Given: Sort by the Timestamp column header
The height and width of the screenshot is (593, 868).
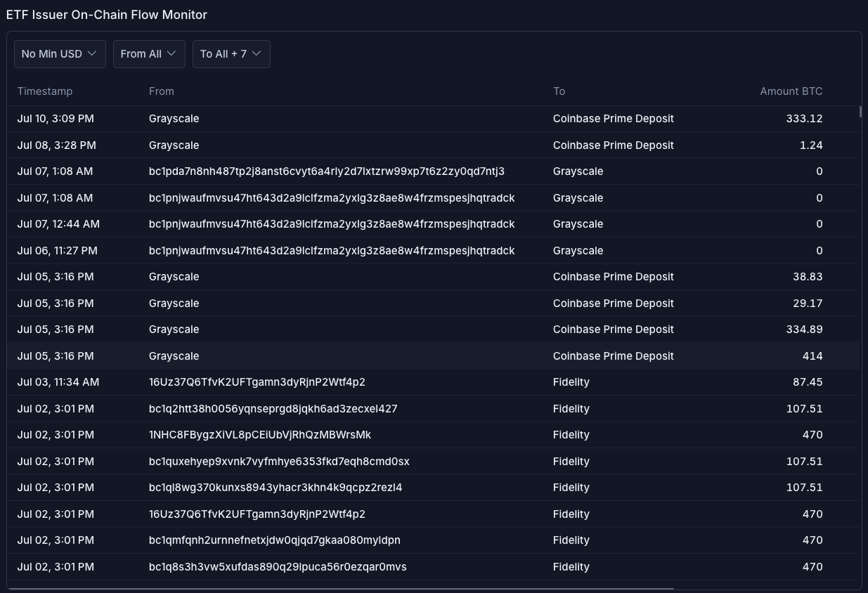Looking at the screenshot, I should pyautogui.click(x=45, y=91).
